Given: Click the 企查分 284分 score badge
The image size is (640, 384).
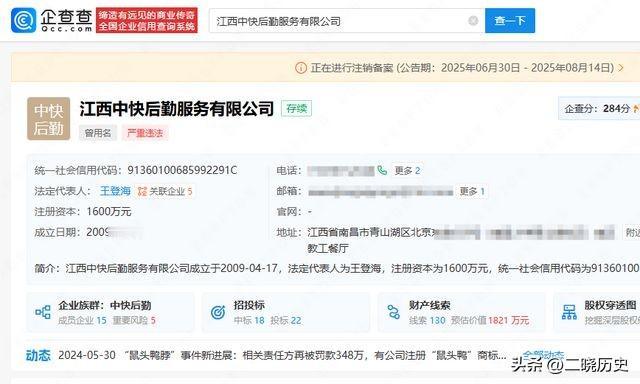Looking at the screenshot, I should 599,109.
